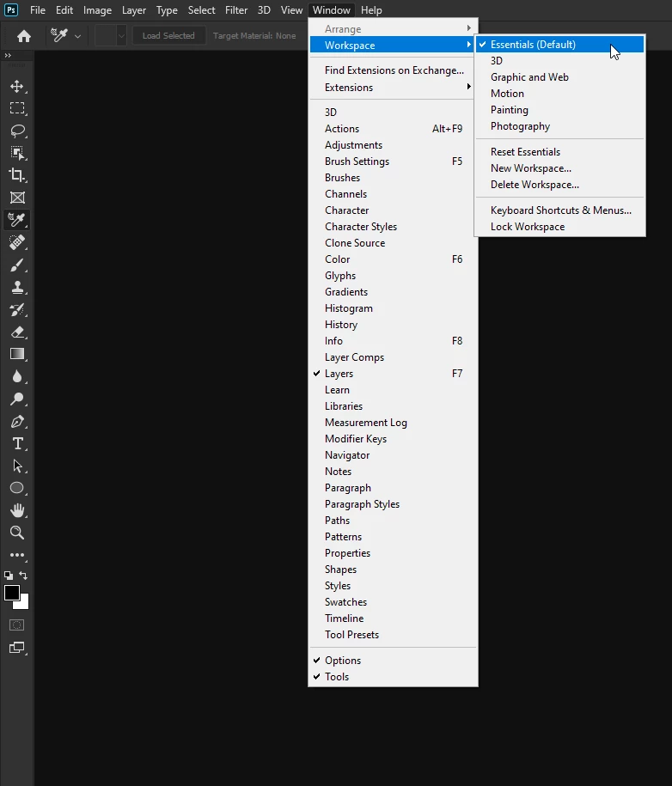
Task: Click the Home icon in options bar
Action: pos(23,35)
